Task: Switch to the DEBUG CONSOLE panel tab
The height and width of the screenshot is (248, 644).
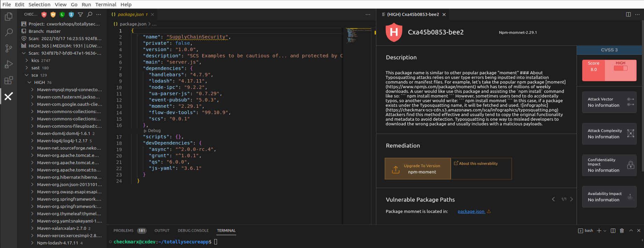Action: pos(193,231)
